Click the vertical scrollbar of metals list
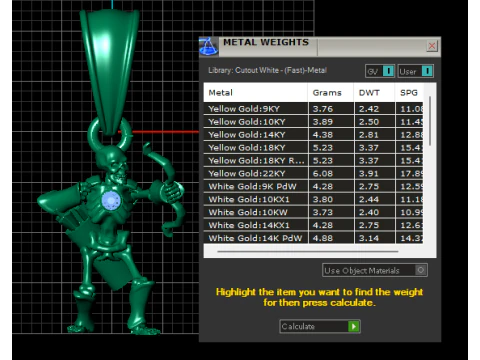This screenshot has height=360, width=480. point(430,121)
